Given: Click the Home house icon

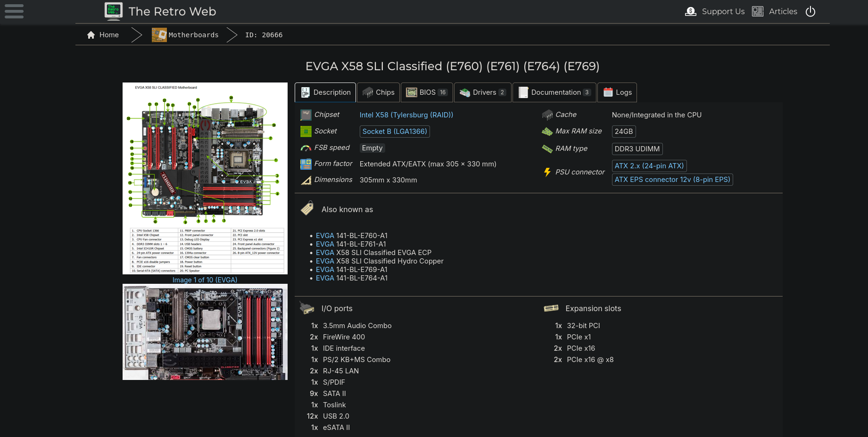Looking at the screenshot, I should (91, 35).
